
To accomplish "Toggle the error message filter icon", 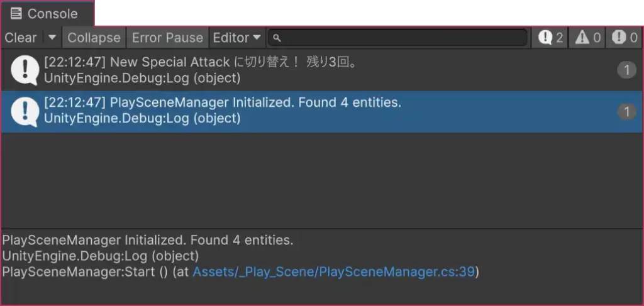I will click(x=625, y=38).
